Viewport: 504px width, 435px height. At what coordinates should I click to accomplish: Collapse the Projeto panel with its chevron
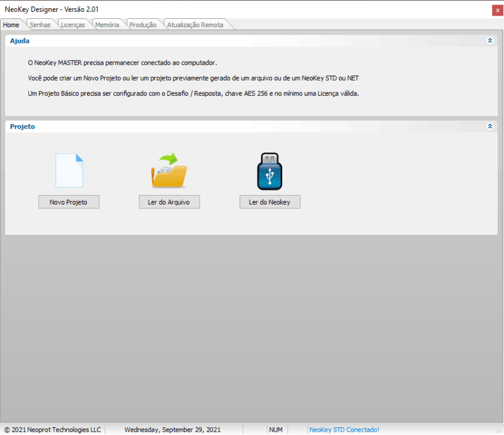point(490,126)
